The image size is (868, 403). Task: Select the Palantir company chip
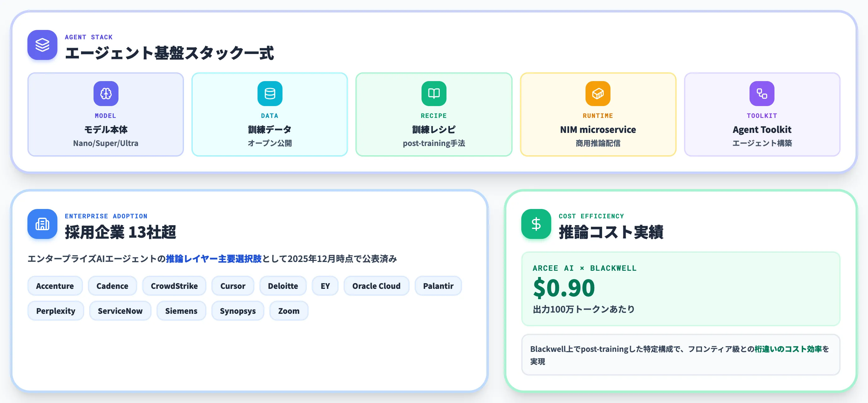[x=438, y=286]
